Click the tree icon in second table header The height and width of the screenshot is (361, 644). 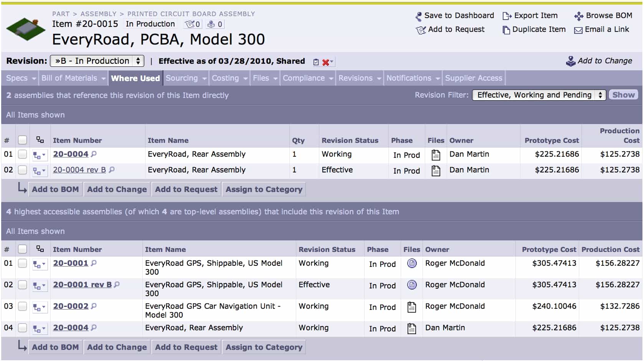click(x=40, y=248)
